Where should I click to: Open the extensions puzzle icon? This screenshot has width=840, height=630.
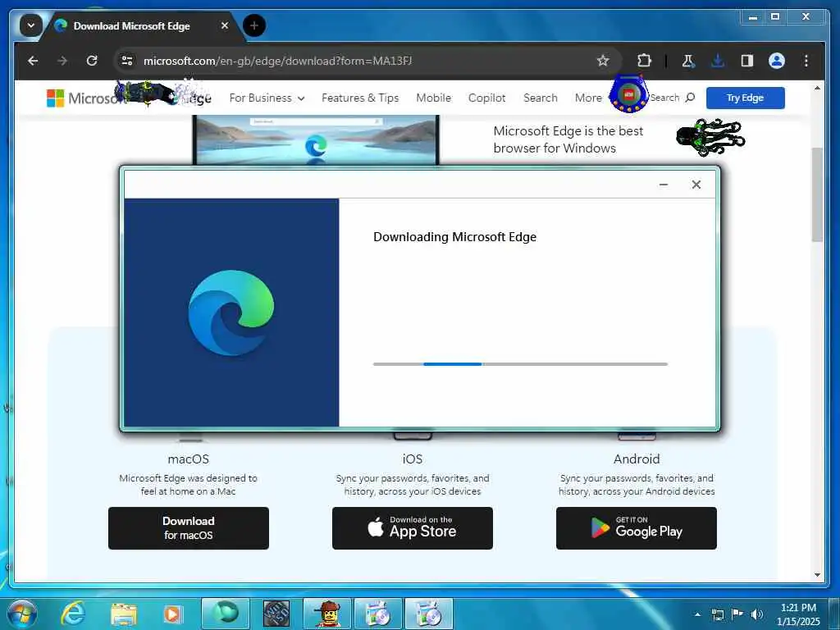(x=644, y=61)
